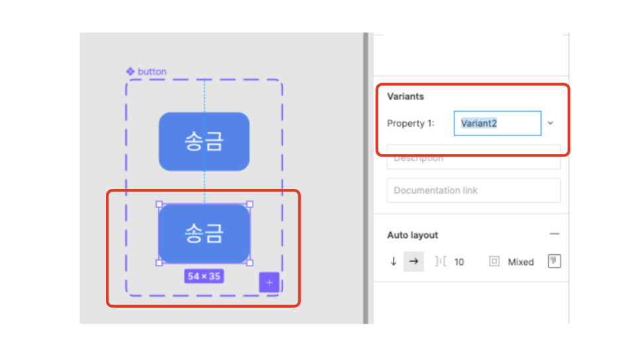Open the Property 1 dropdown chevron
Viewport: 639px width, 364px height.
point(550,123)
